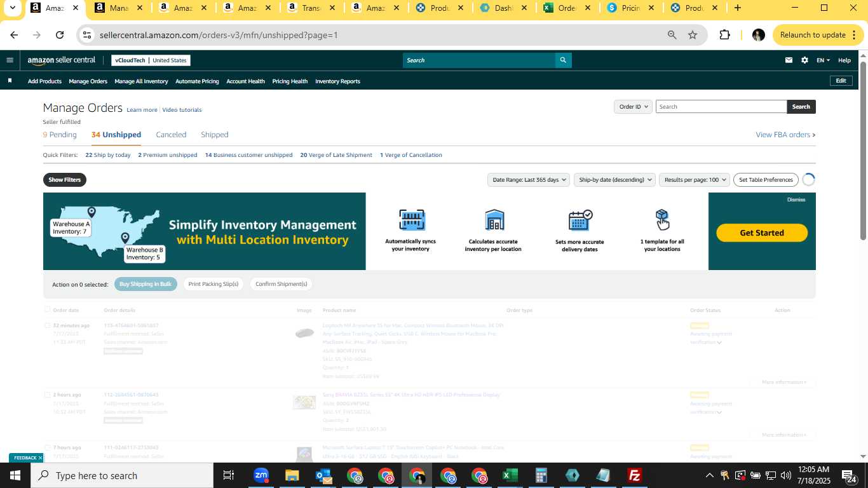Click the Edit button on navigation bar
This screenshot has width=868, height=488.
841,81
